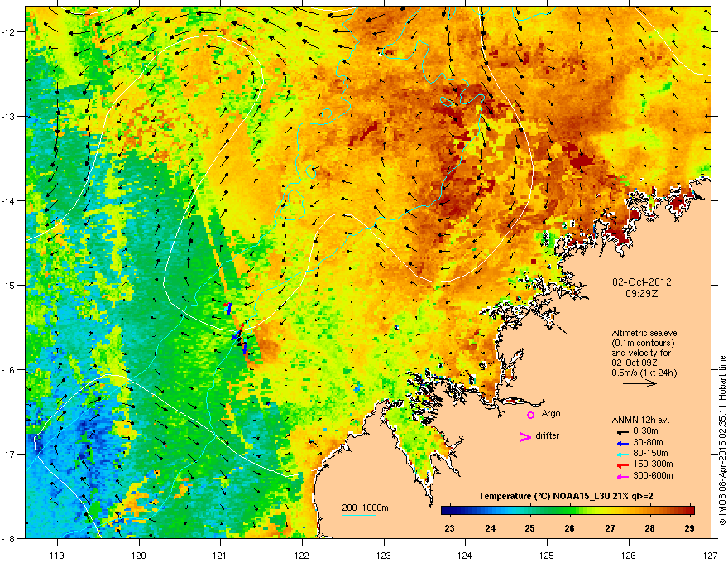
Task: Click the cyan 80-150m legend arrow
Action: click(x=622, y=455)
